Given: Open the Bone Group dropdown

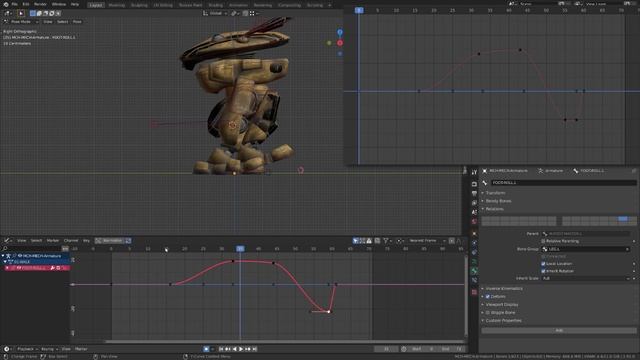Looking at the screenshot, I should point(585,249).
